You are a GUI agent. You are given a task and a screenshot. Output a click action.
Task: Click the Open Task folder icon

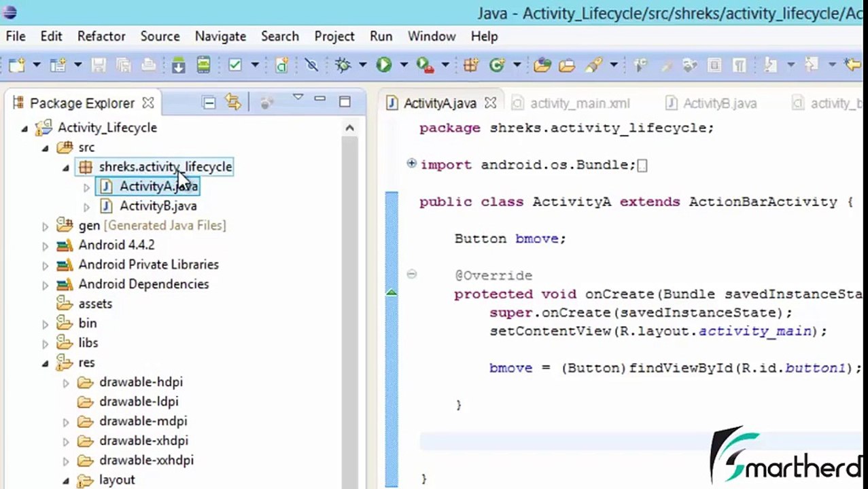point(567,65)
